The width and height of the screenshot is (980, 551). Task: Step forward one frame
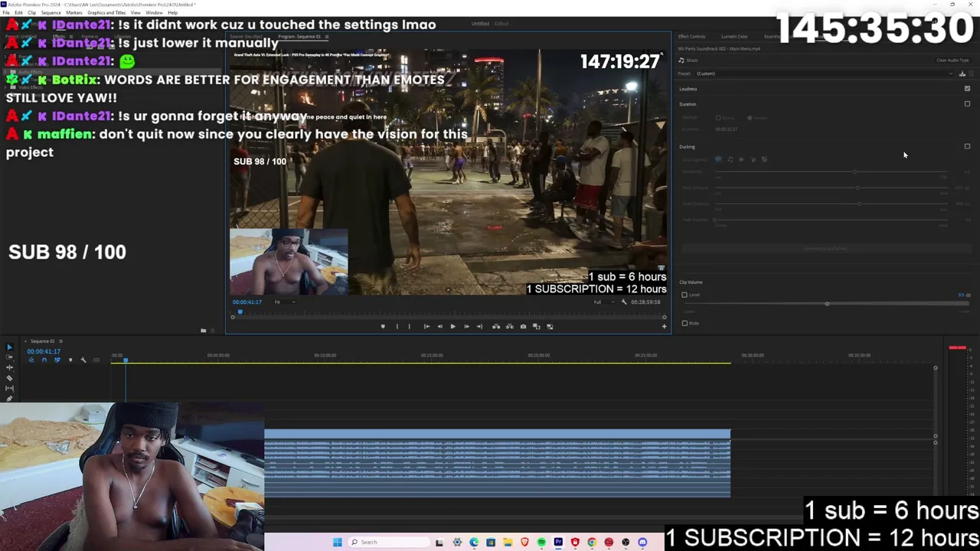point(466,327)
